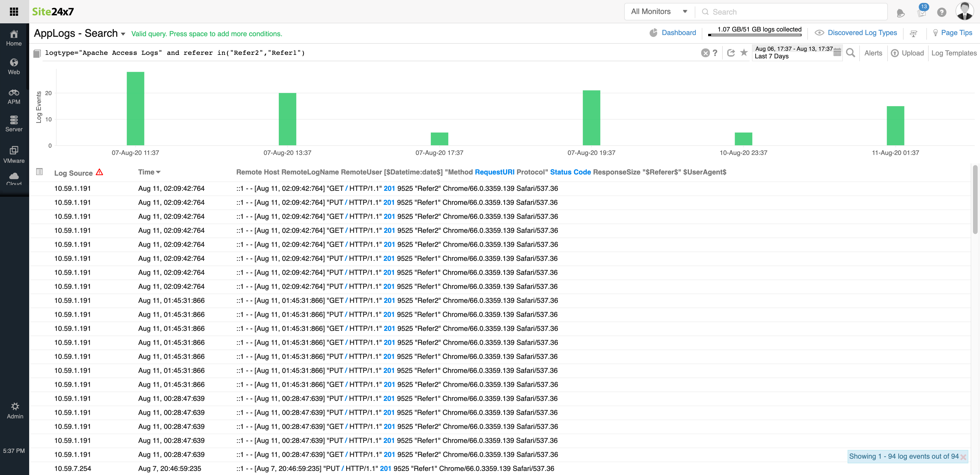Toggle the saved query book icon
980x475 pixels.
pos(37,54)
